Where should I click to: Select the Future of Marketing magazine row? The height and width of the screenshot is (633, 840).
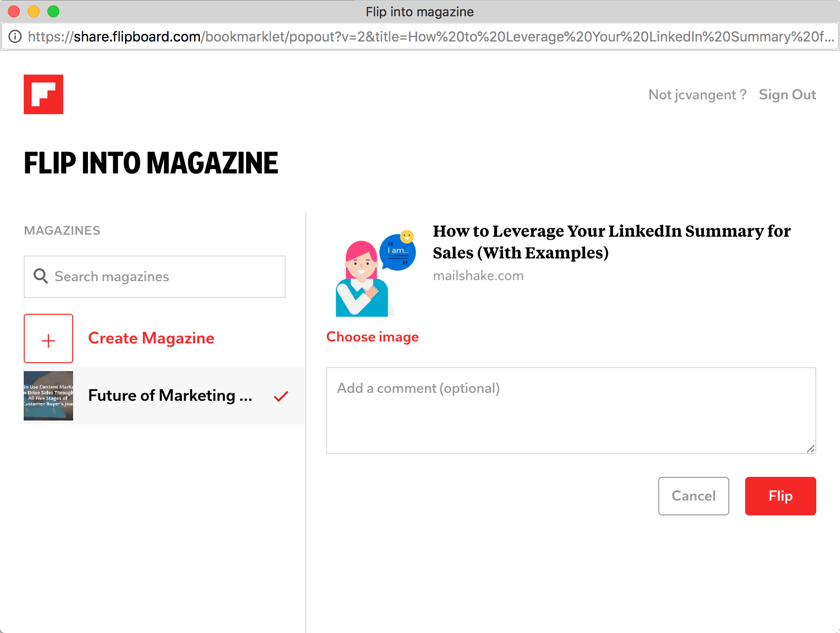[165, 396]
